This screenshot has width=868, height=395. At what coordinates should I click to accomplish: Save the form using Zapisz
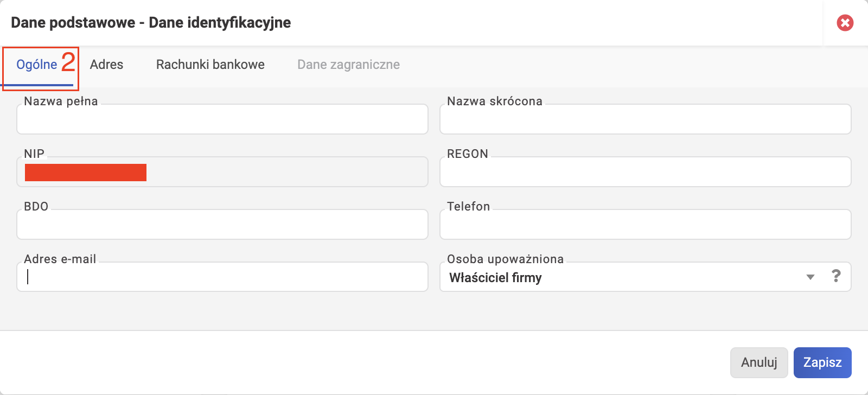(822, 362)
